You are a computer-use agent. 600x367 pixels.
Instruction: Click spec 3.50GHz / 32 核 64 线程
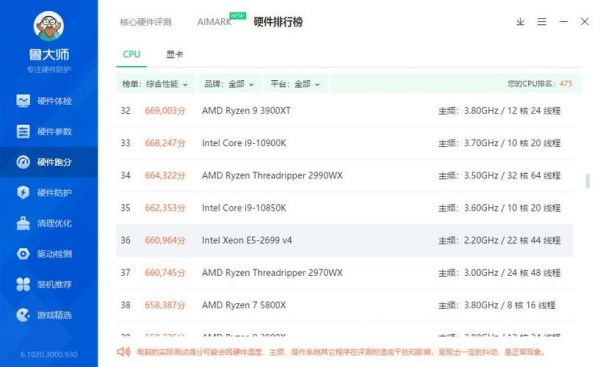pyautogui.click(x=512, y=176)
